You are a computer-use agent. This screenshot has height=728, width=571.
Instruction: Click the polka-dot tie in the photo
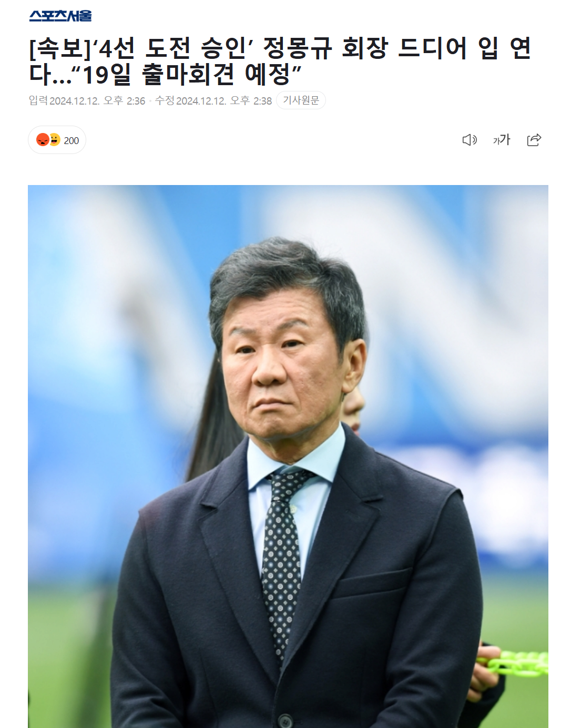pos(282,557)
